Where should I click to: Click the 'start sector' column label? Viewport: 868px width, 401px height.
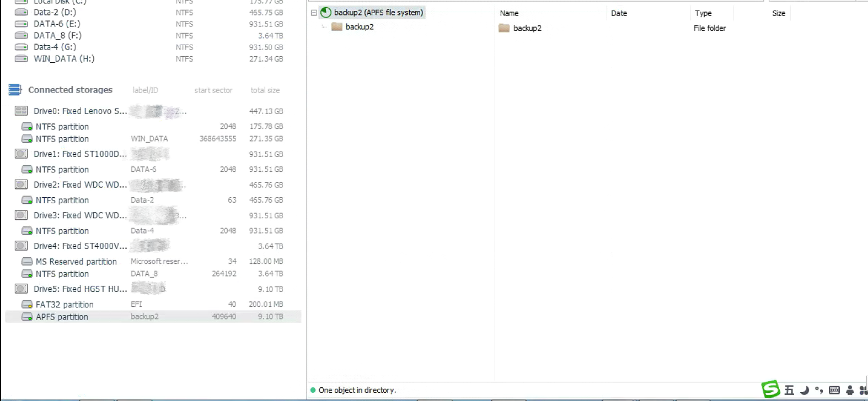213,90
